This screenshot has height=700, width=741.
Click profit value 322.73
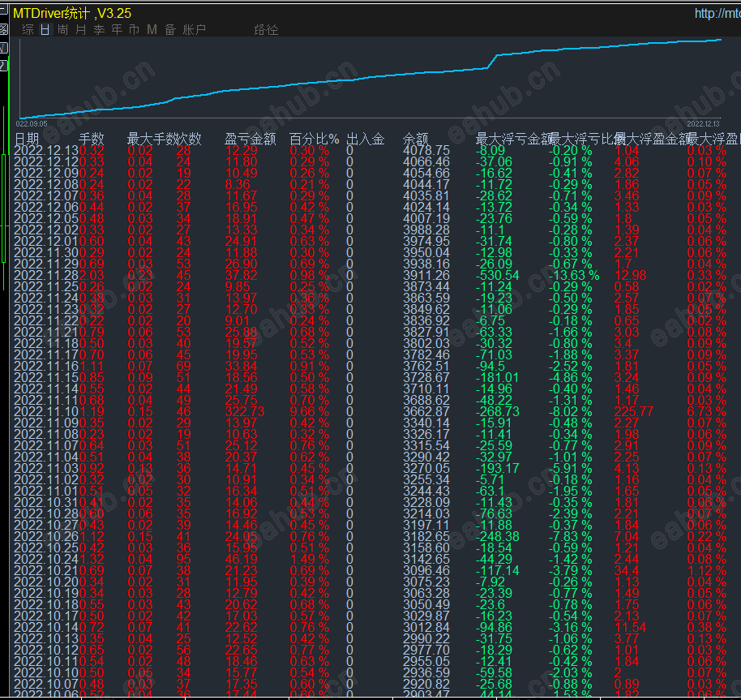245,412
